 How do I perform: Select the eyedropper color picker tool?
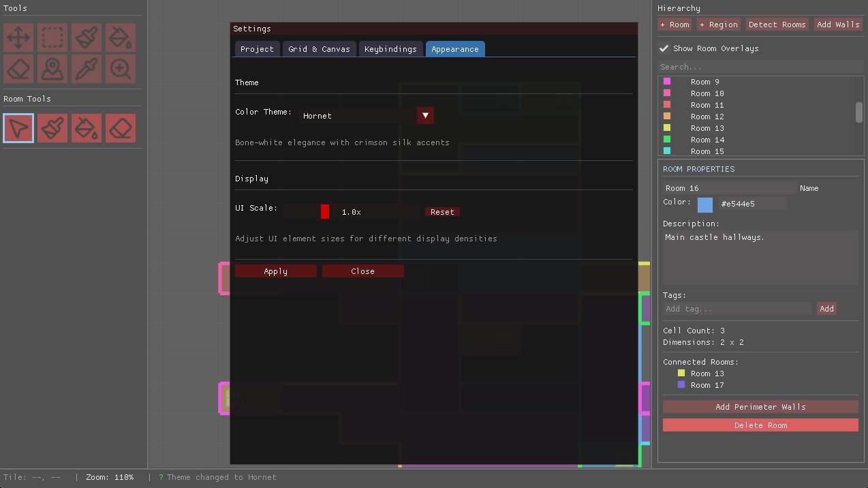[87, 69]
